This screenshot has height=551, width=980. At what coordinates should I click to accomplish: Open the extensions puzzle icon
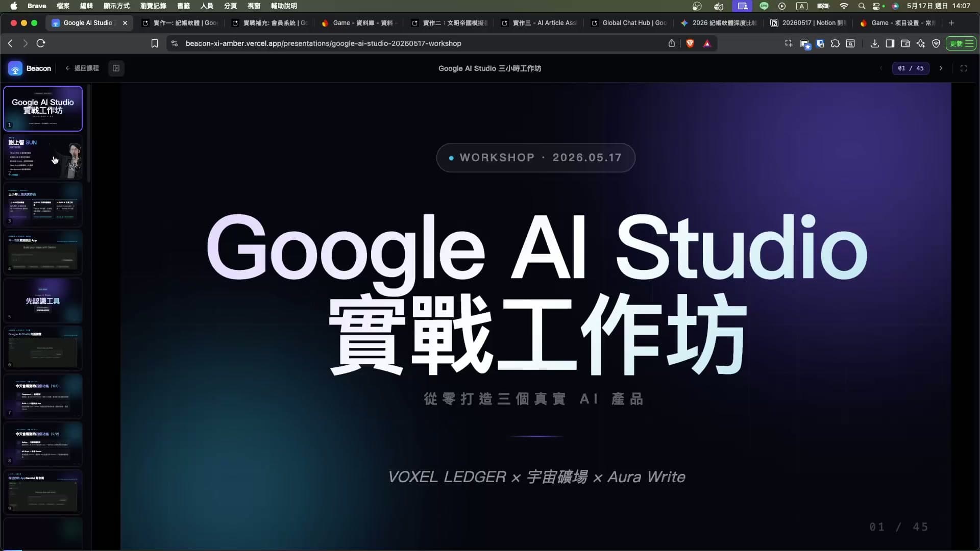pos(835,43)
